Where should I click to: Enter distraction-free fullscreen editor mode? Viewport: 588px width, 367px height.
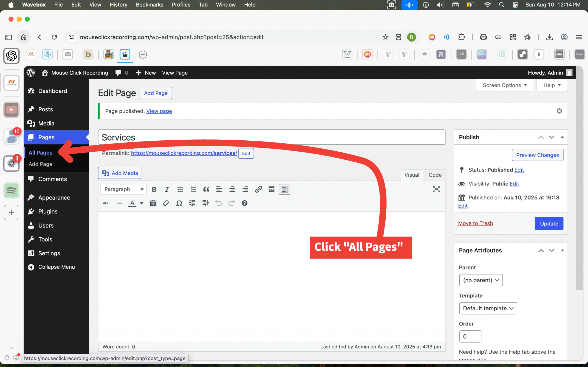pyautogui.click(x=436, y=189)
